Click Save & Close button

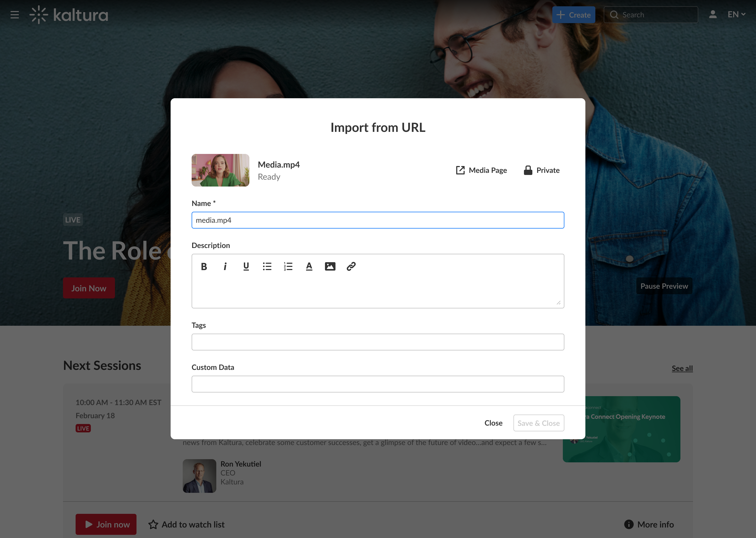coord(539,423)
